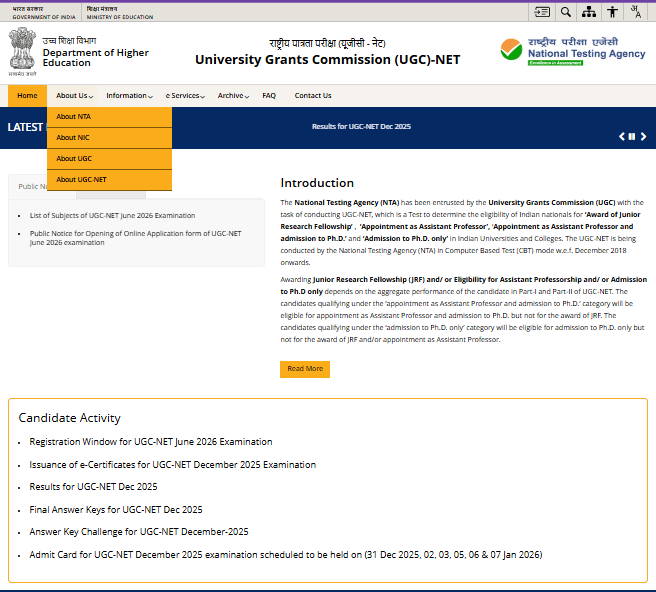The image size is (656, 592).
Task: Open the sitemap icon in top bar
Action: point(589,12)
